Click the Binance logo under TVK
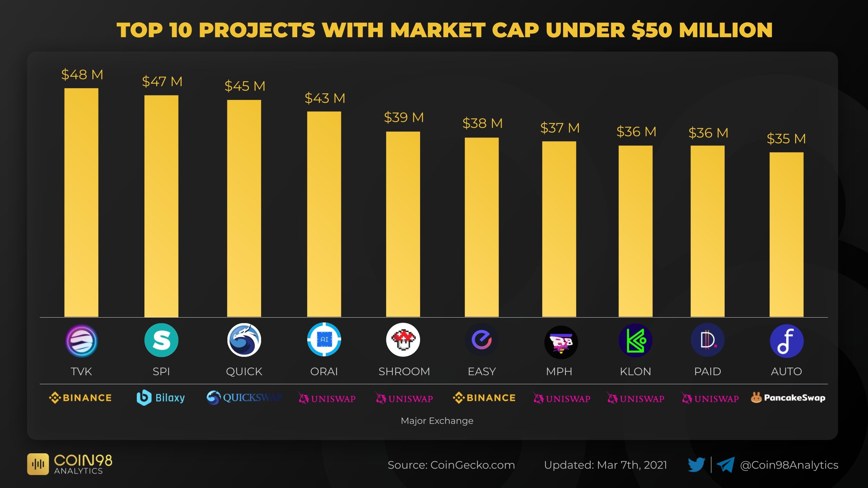Viewport: 868px width, 488px height. 80,398
